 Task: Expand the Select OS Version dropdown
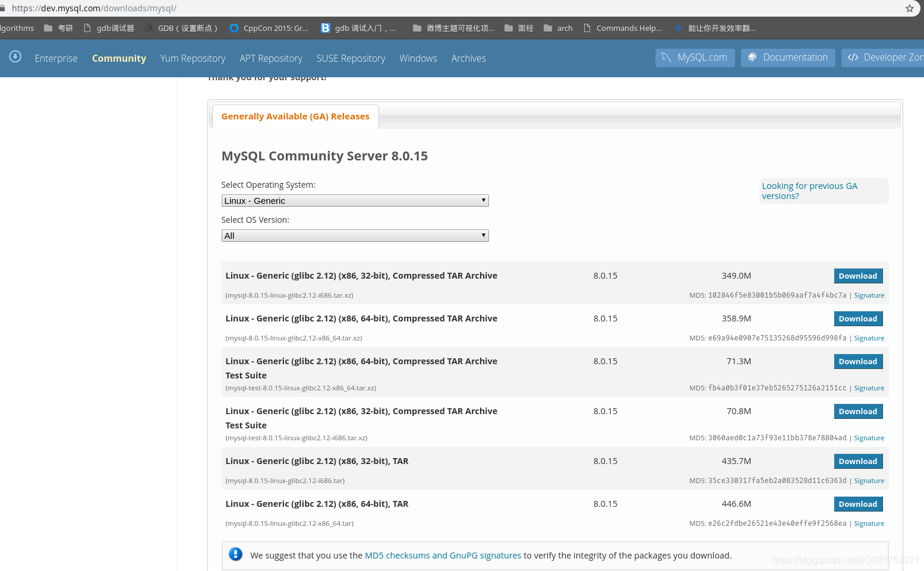click(355, 236)
